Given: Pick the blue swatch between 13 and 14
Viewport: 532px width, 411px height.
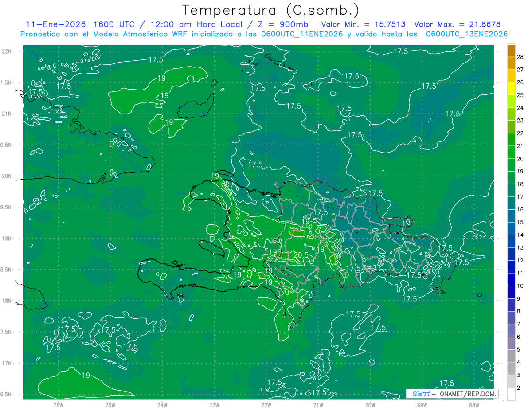Looking at the screenshot, I should [x=512, y=241].
